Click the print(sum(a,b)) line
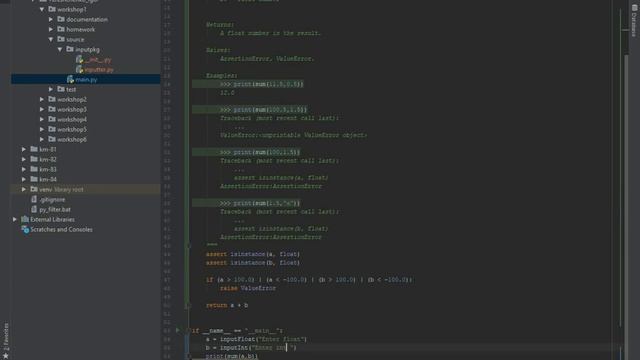 tap(232, 356)
